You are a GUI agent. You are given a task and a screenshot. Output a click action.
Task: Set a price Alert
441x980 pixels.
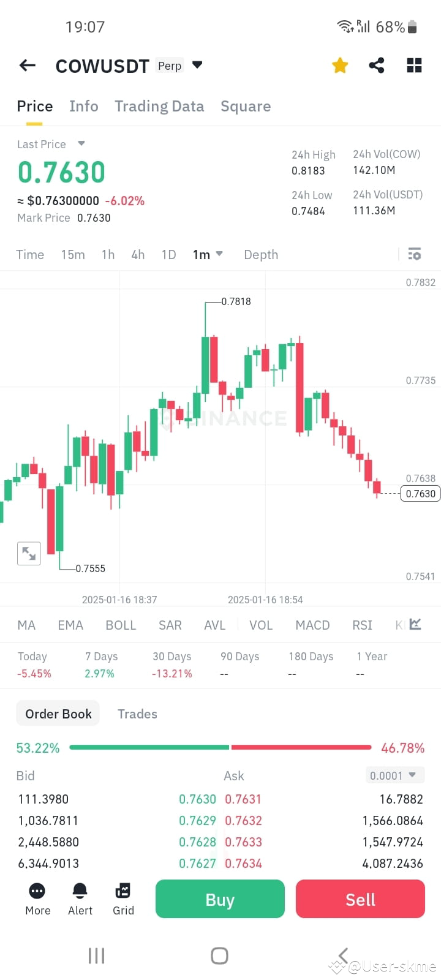80,899
